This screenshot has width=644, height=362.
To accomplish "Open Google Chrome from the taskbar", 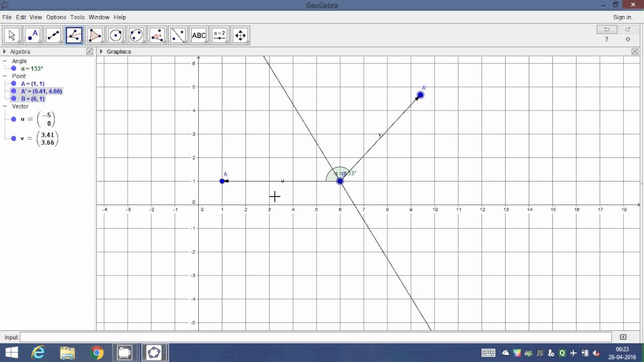I will click(x=97, y=352).
